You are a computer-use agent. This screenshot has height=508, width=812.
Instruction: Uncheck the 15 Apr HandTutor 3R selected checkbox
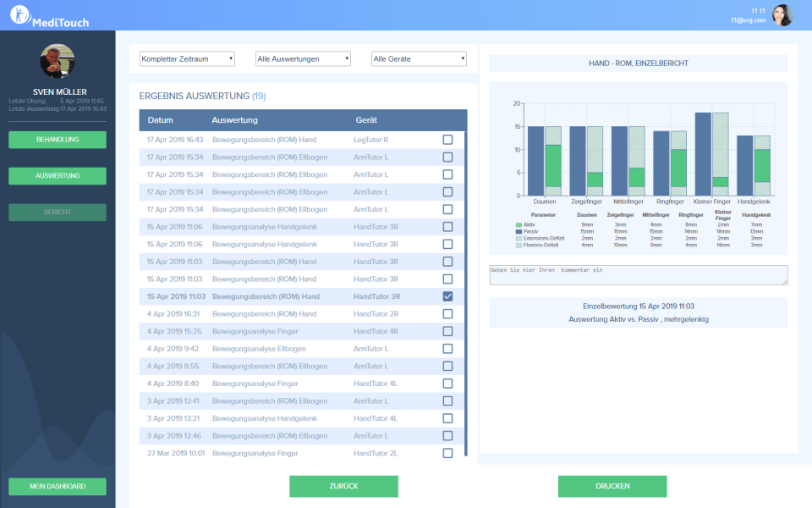coord(447,296)
